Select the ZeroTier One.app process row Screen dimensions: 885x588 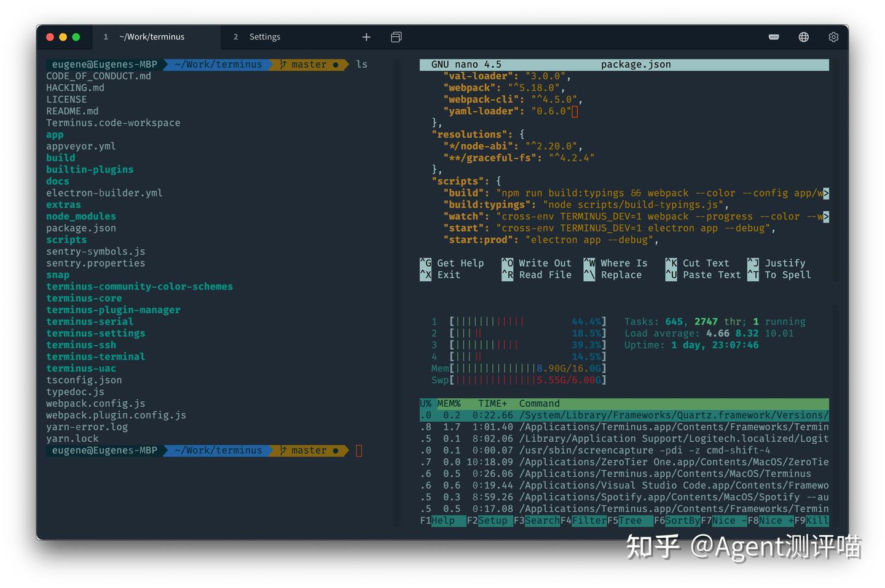click(624, 462)
